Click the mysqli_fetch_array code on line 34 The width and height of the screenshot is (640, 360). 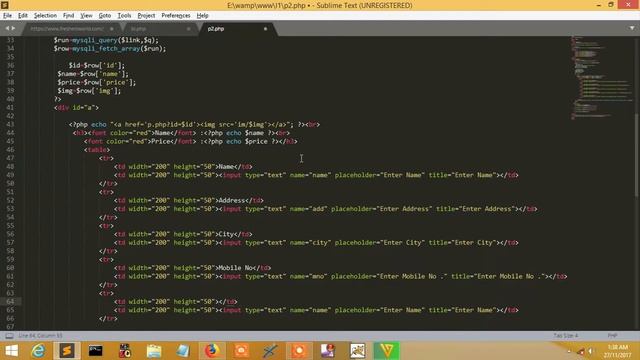pos(106,49)
